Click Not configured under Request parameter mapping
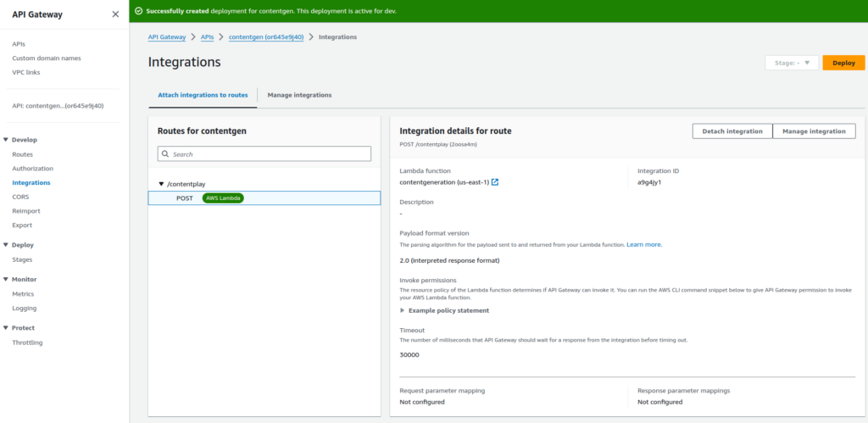The image size is (868, 423). coord(422,402)
